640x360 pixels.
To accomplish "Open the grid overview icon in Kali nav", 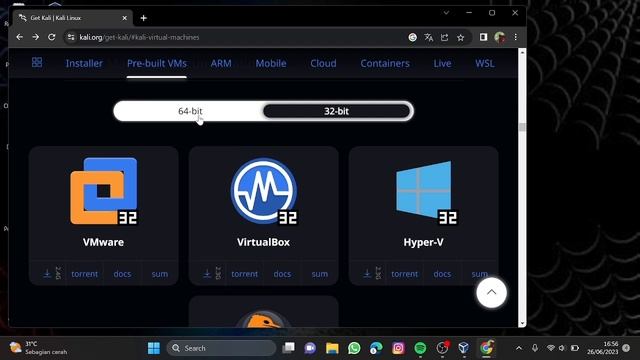I will (37, 62).
